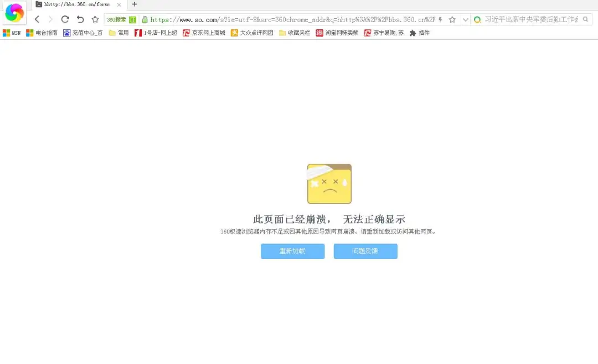Click the crashed-page sad folder image
The width and height of the screenshot is (598, 364).
pos(329,183)
